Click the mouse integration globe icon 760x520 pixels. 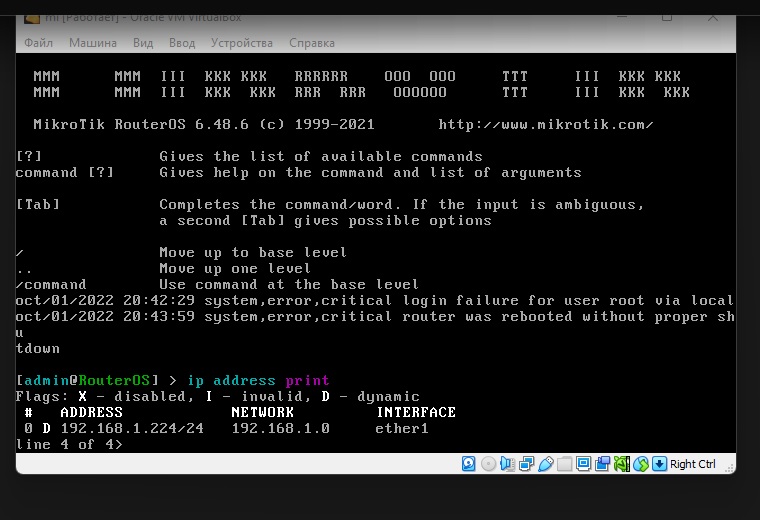[641, 464]
